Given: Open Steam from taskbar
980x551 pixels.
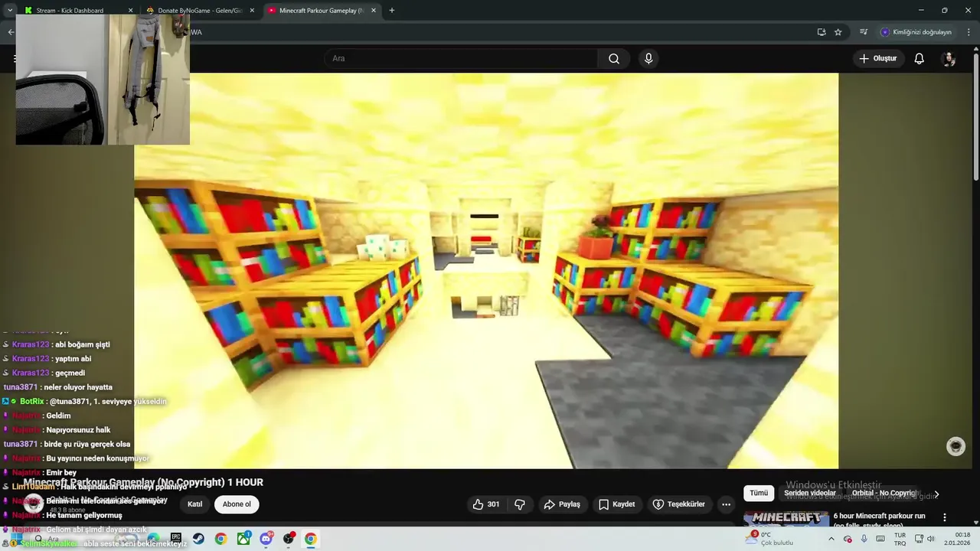Looking at the screenshot, I should point(198,539).
